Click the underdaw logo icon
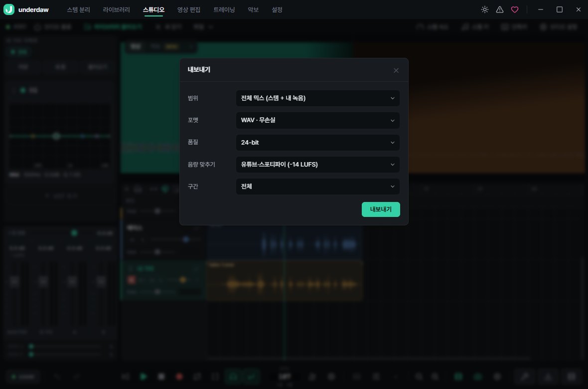Screen dimensions: 588x389 coord(9,9)
